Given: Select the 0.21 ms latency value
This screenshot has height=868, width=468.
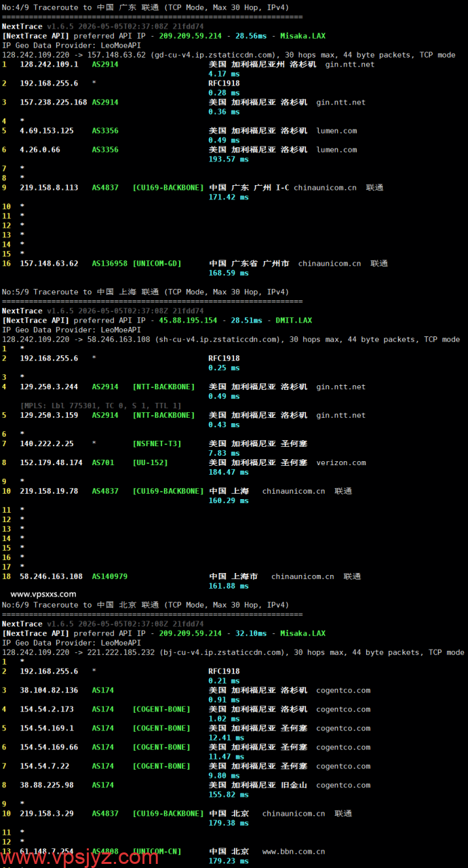Looking at the screenshot, I should (224, 682).
